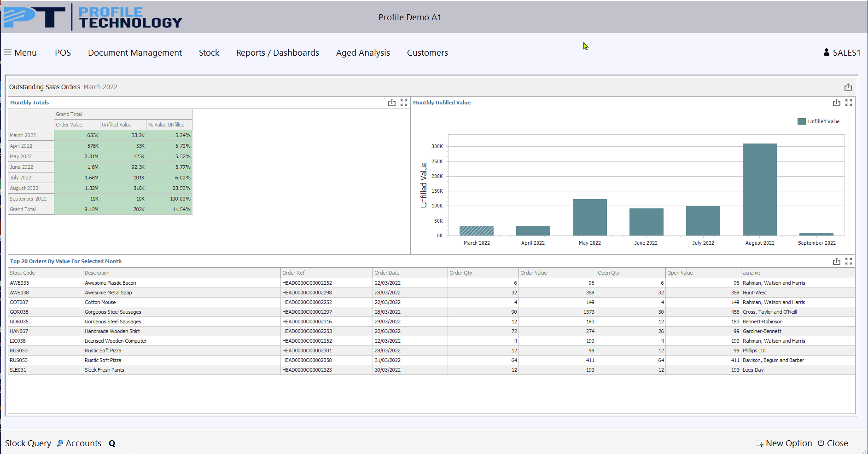Maximize the Monthly Totals panel
This screenshot has width=868, height=454.
(x=404, y=103)
